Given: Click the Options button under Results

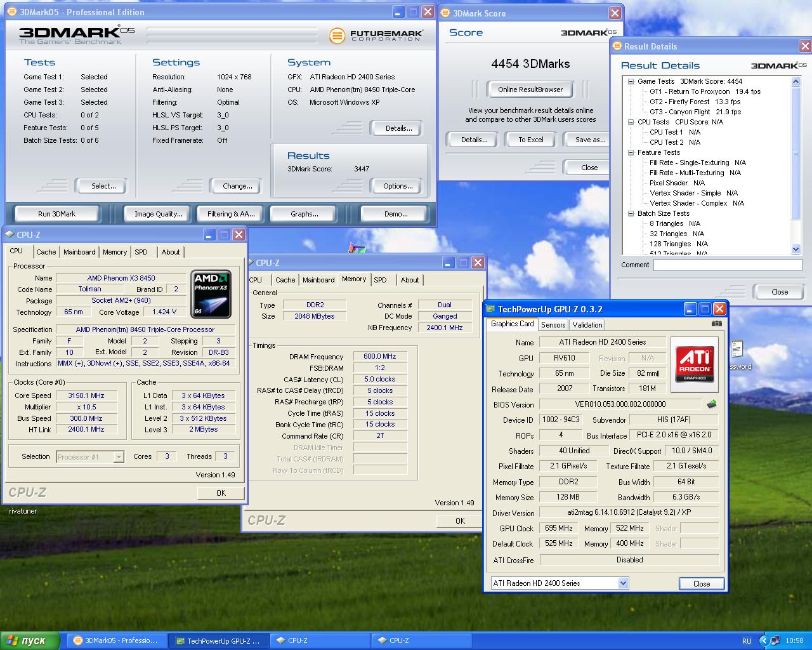Looking at the screenshot, I should (398, 186).
